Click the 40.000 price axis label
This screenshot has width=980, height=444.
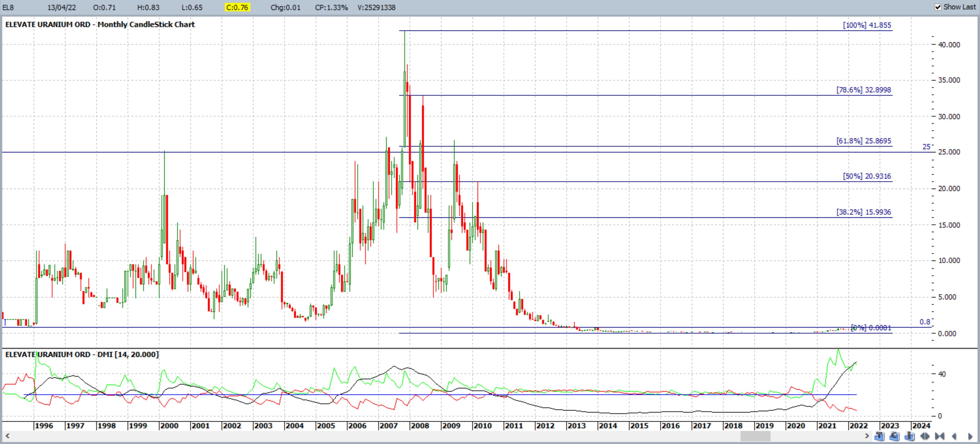click(949, 44)
